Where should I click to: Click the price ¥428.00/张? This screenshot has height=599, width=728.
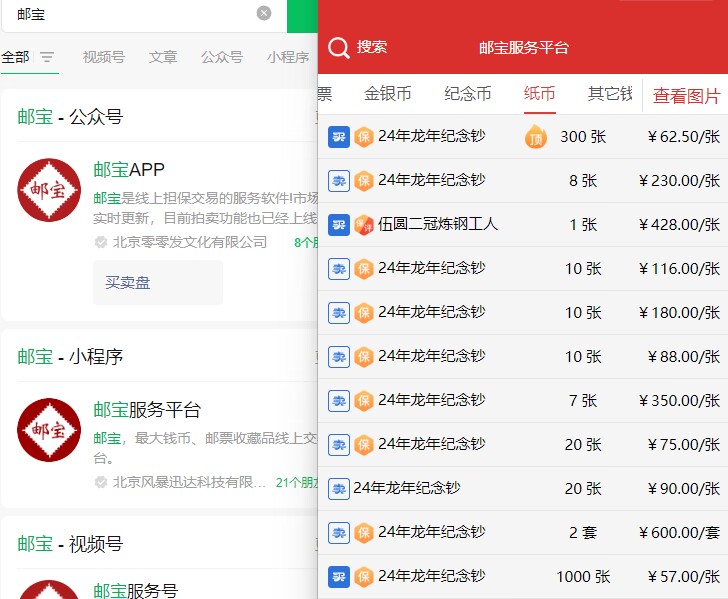(679, 225)
